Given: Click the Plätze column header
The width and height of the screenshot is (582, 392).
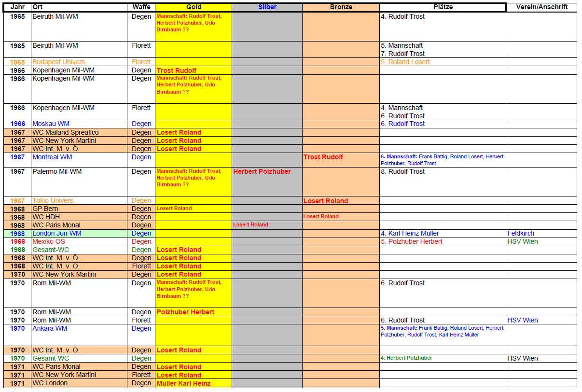Looking at the screenshot, I should click(442, 7).
